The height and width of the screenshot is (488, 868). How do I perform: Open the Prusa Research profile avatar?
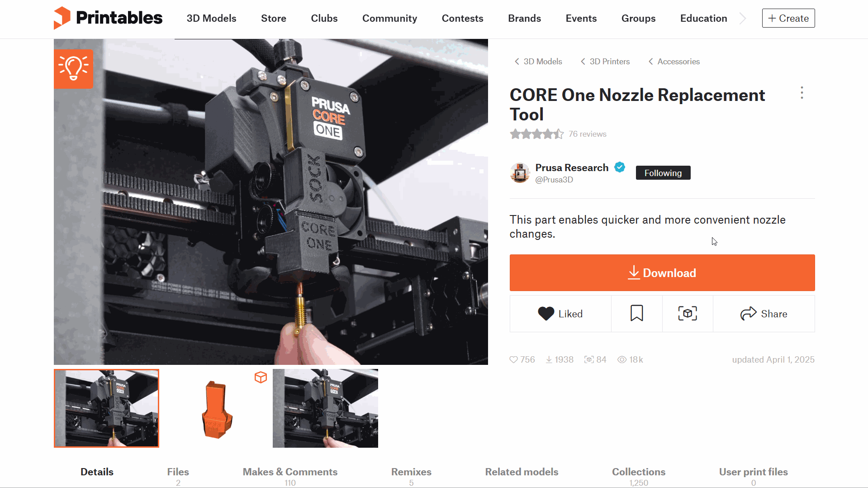click(520, 173)
